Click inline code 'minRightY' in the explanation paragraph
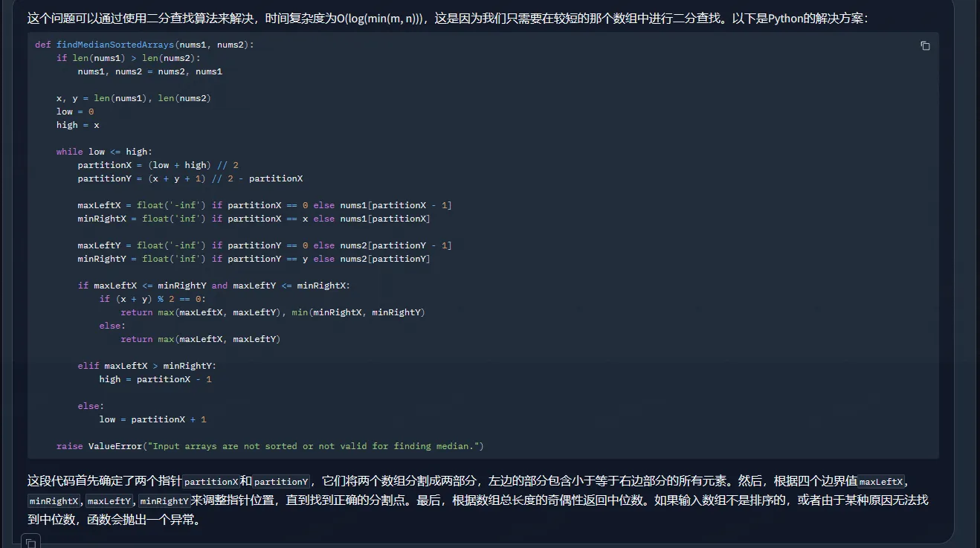 [164, 501]
